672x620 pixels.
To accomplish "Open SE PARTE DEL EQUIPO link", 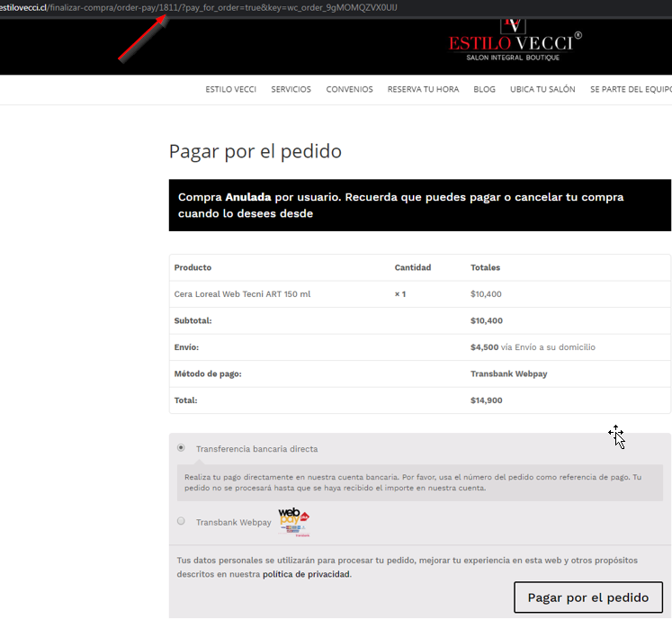I will point(630,90).
